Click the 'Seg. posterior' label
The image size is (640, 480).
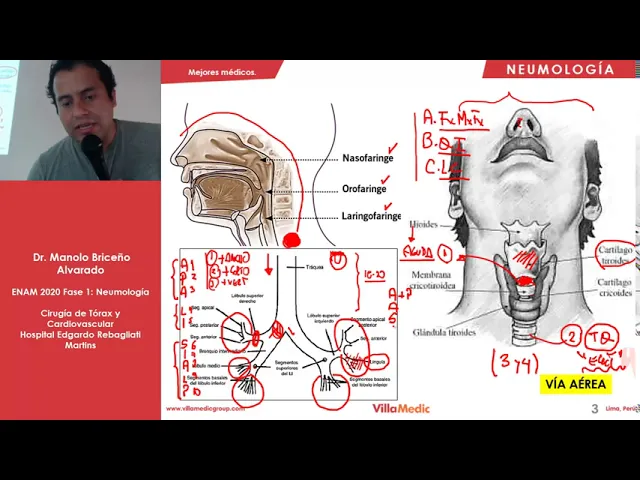click(204, 325)
